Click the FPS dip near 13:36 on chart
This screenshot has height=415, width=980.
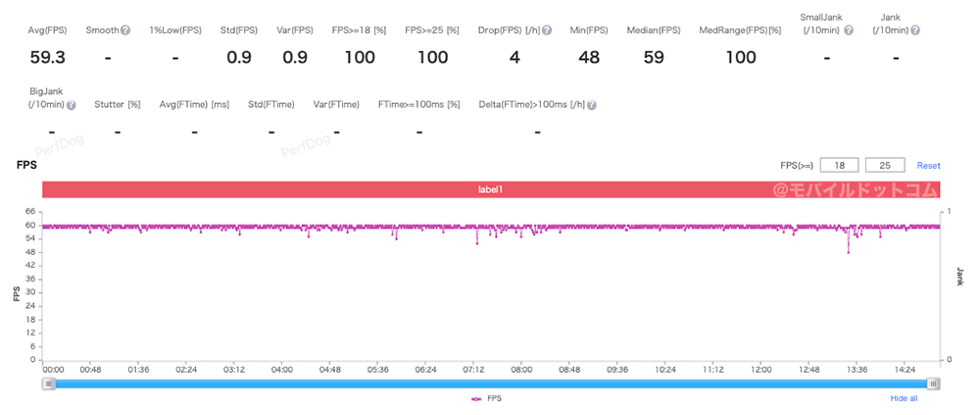tap(849, 251)
